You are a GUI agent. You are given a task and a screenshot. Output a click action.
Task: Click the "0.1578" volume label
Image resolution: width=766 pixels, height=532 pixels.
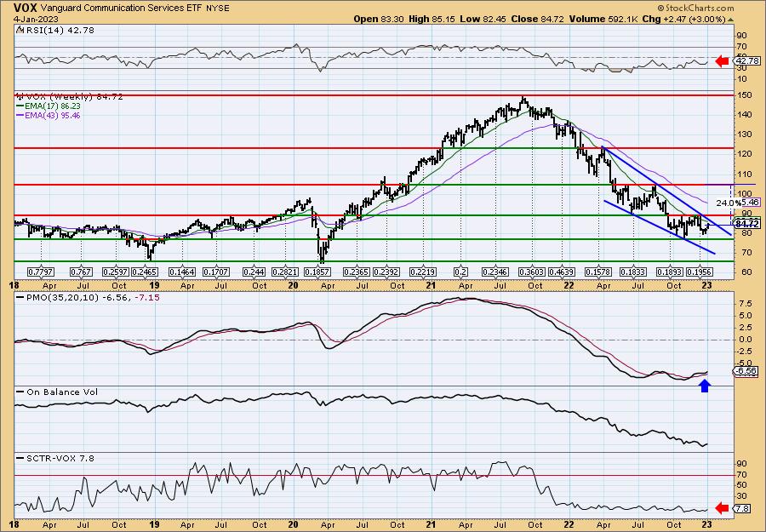[x=598, y=272]
